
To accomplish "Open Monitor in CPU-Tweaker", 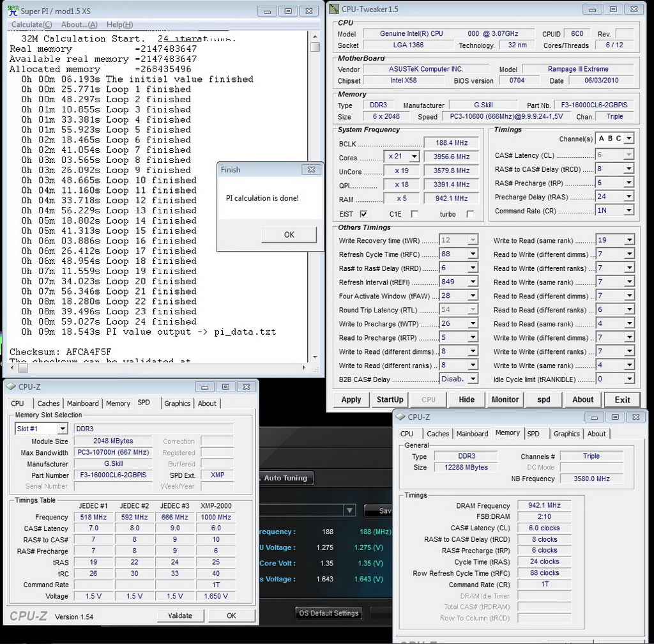I will click(505, 399).
